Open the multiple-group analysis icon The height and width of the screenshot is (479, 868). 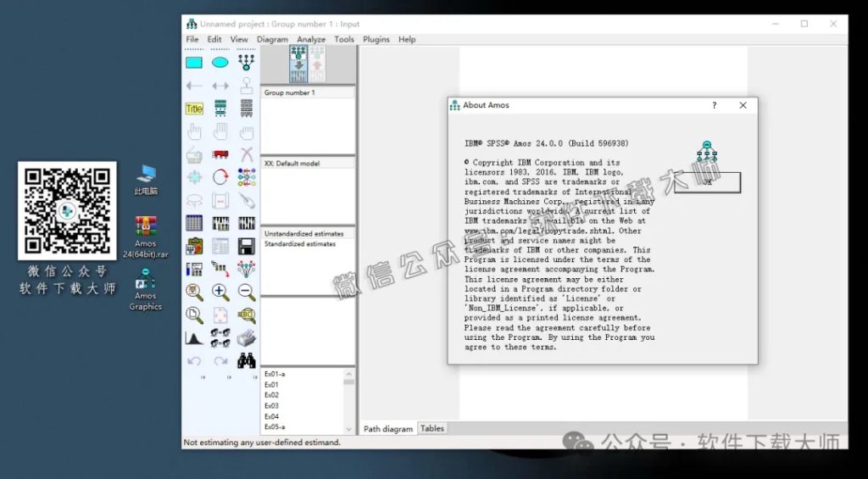(x=220, y=337)
